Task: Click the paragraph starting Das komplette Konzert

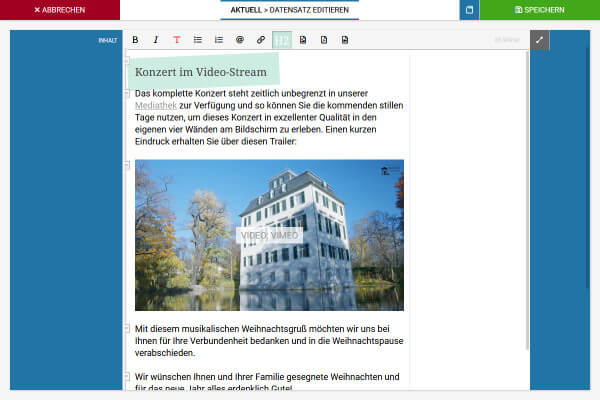Action: tap(269, 117)
